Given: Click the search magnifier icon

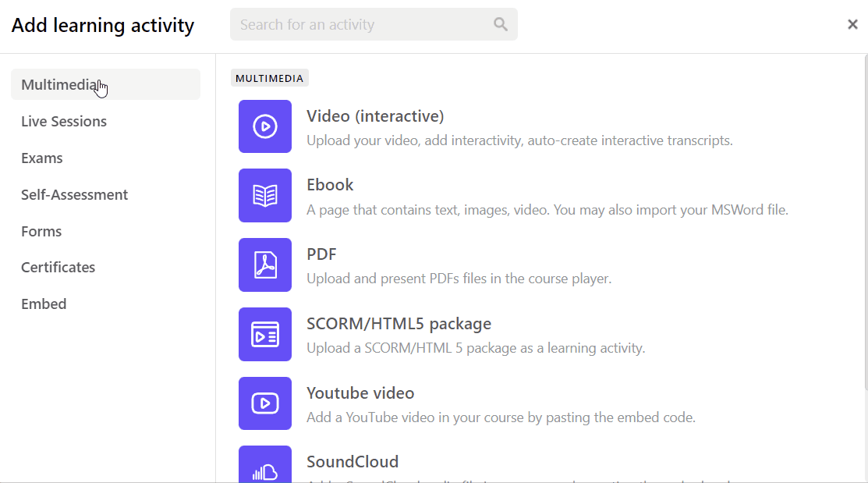Looking at the screenshot, I should tap(500, 24).
